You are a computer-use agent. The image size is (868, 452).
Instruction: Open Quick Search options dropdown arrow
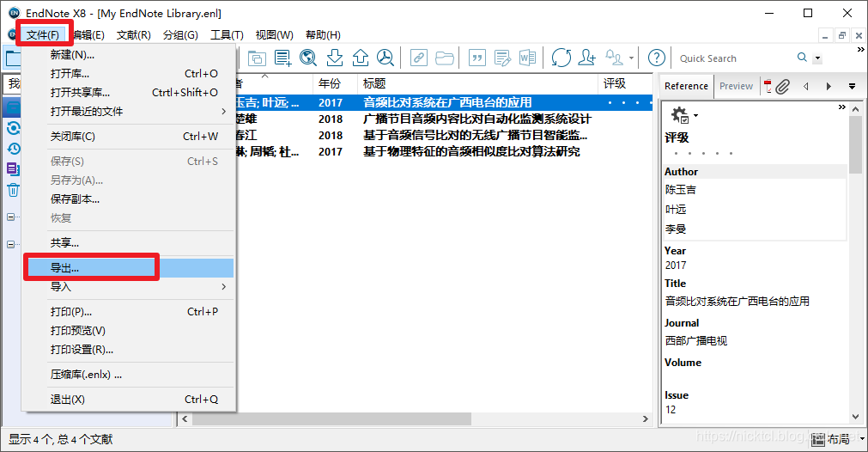tap(817, 58)
